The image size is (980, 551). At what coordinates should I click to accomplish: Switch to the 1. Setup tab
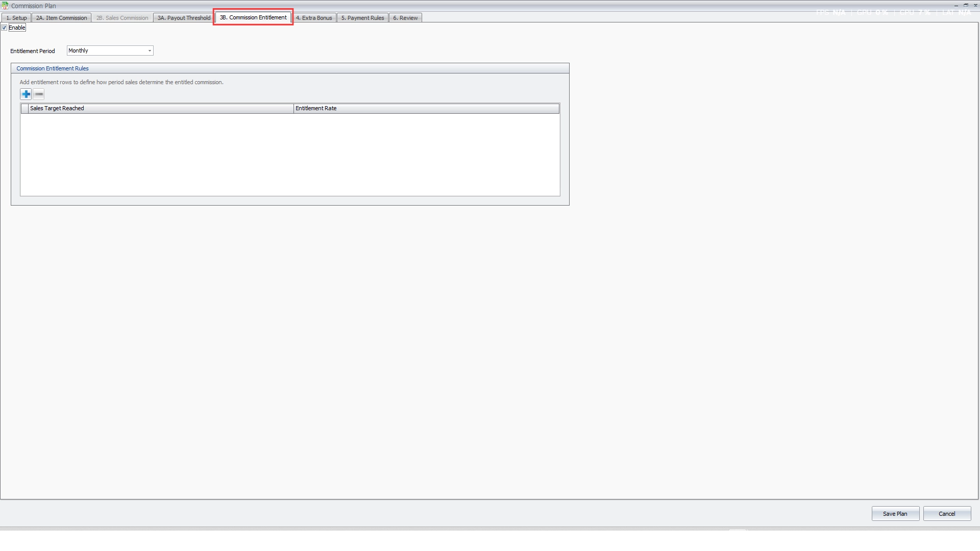coord(16,18)
